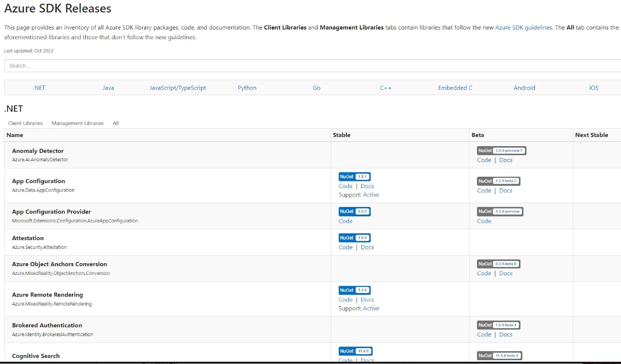Click Active support link for Azure Remote Rendering

(x=371, y=309)
